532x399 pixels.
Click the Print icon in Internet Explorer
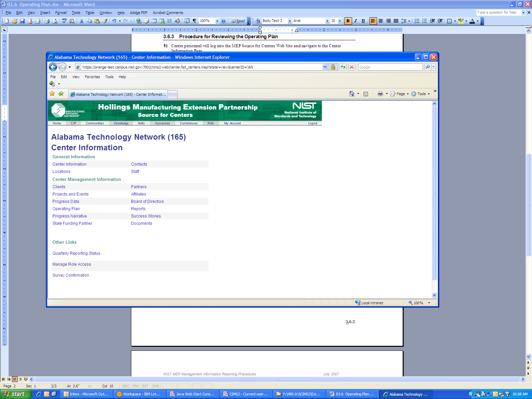pos(380,94)
